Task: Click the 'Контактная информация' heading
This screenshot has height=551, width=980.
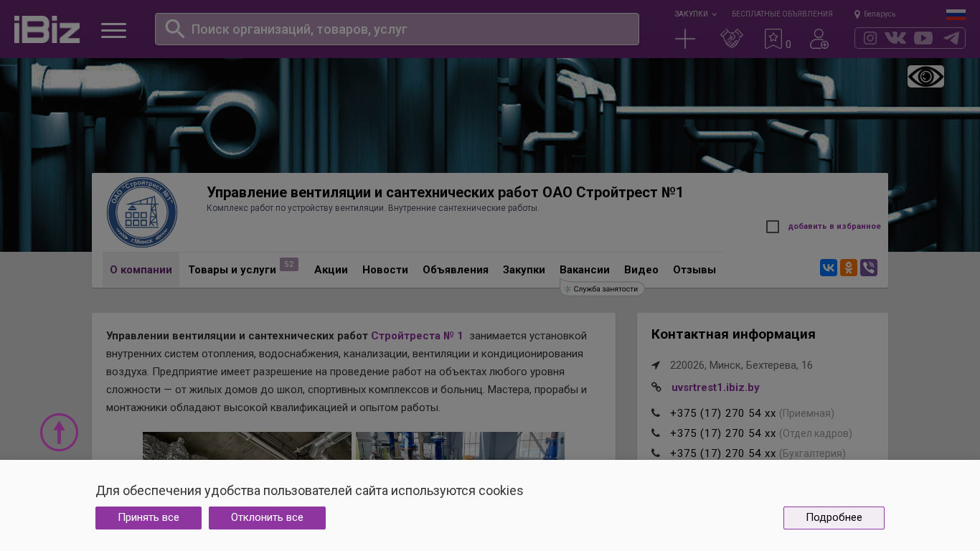Action: coord(733,334)
